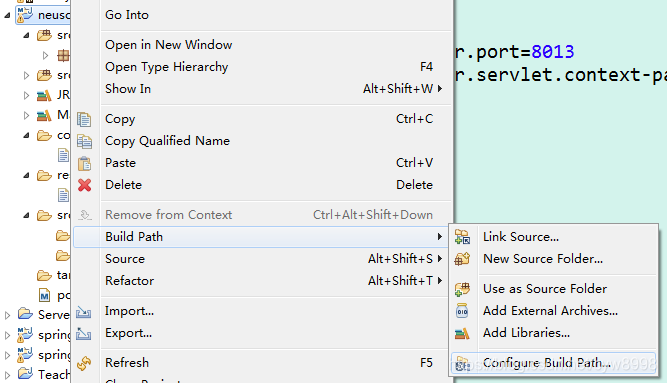Viewport: 667px width, 383px height.
Task: Click the Paste clipboard icon
Action: pyautogui.click(x=84, y=163)
